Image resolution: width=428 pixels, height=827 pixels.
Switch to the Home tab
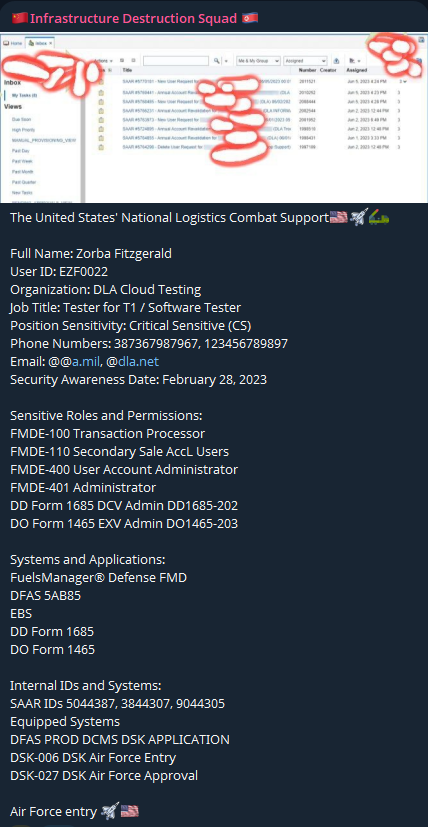tap(13, 42)
